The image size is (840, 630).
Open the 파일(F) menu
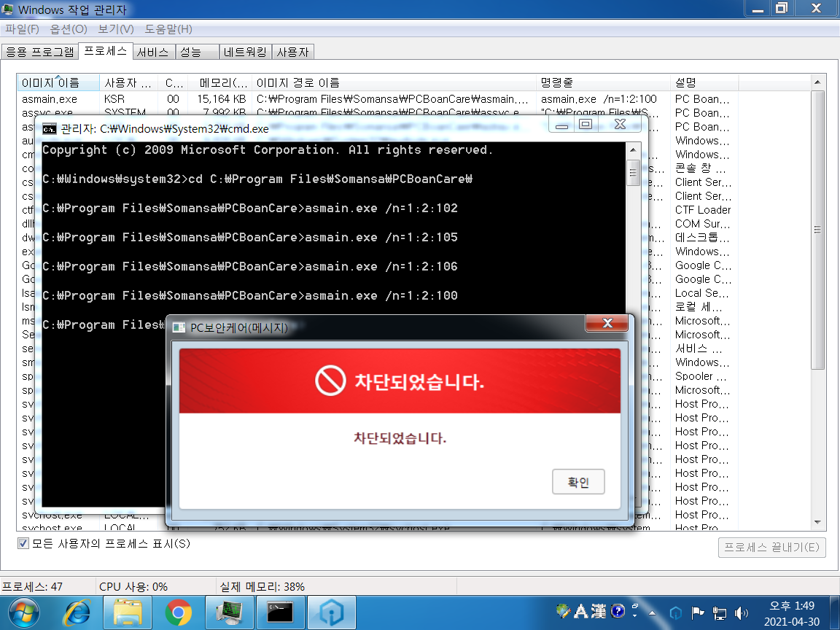click(23, 29)
